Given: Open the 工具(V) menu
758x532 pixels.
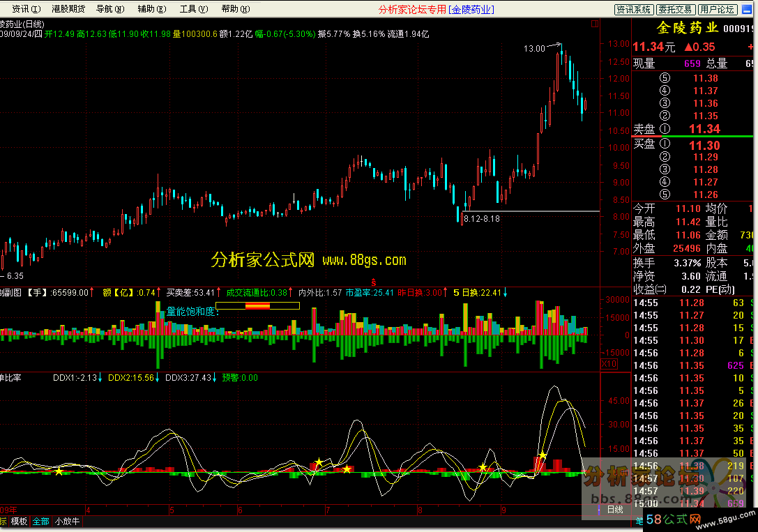Looking at the screenshot, I should tap(194, 9).
